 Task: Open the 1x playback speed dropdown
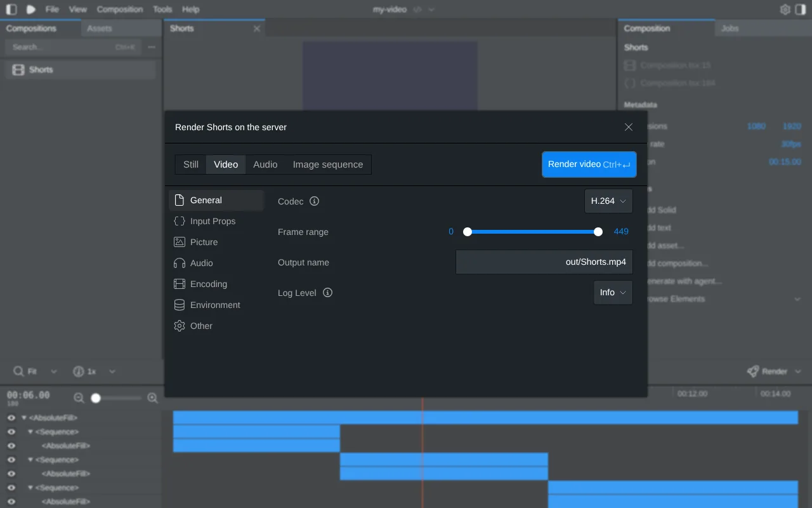95,371
